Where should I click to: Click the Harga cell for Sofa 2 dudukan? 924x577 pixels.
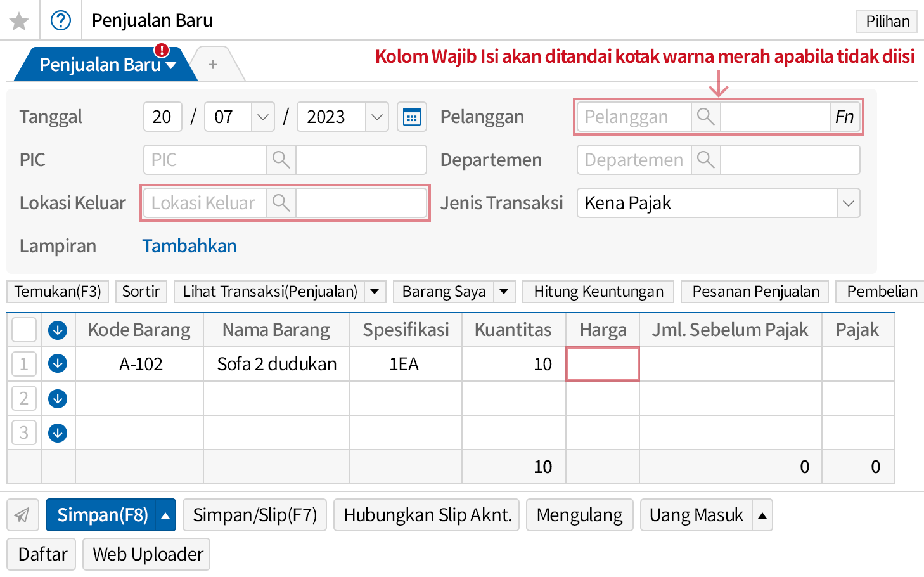coord(602,364)
